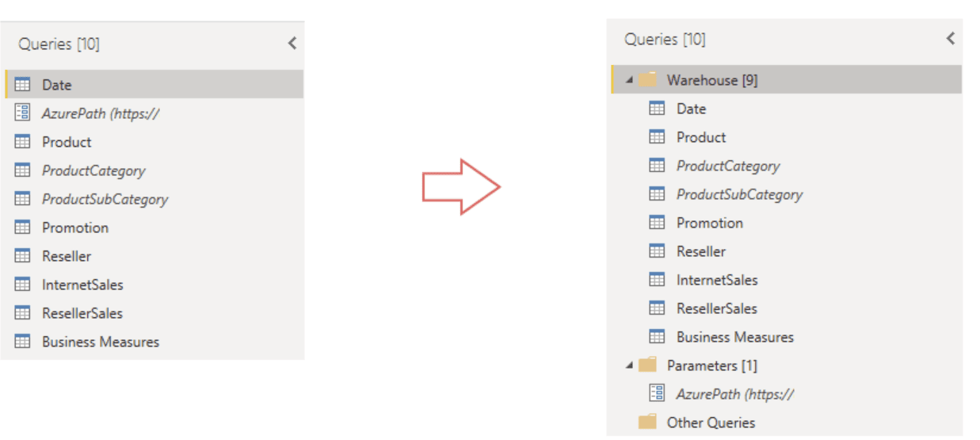Click the Warehouse folder icon
The image size is (980, 440).
click(x=648, y=80)
